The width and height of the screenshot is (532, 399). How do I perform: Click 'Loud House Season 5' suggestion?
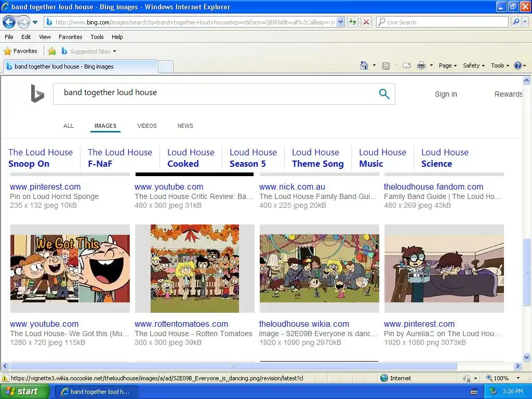point(253,158)
